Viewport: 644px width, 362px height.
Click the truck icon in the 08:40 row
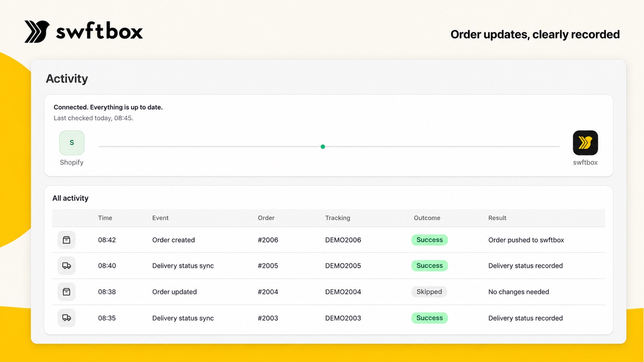tap(66, 266)
